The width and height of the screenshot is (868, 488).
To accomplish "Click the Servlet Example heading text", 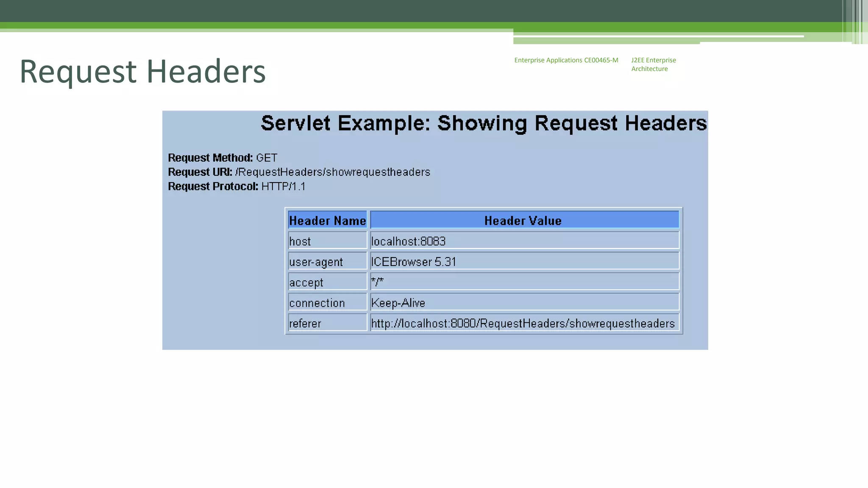I will click(x=484, y=123).
